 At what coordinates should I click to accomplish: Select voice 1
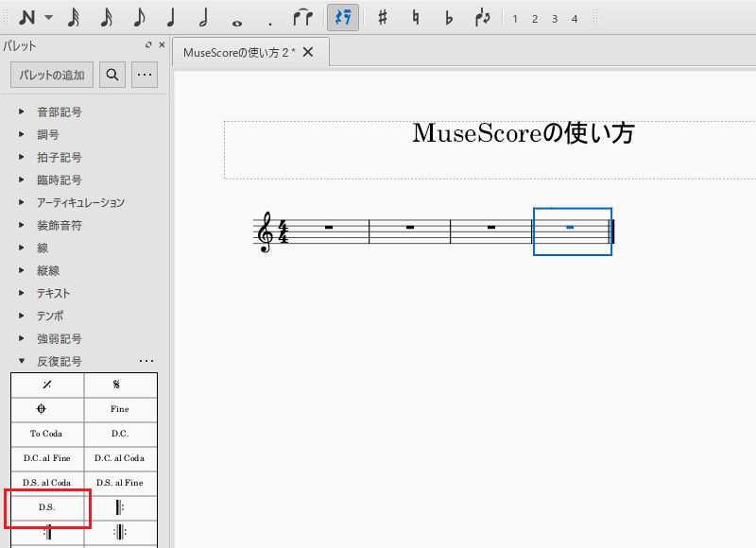[x=515, y=19]
